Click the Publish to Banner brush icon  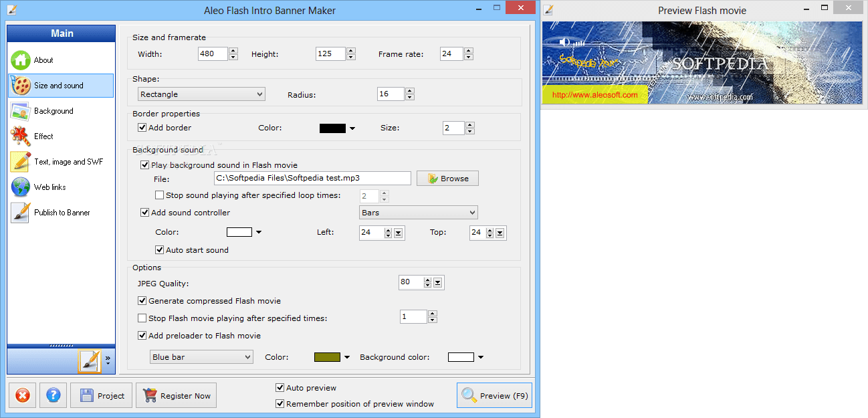pyautogui.click(x=20, y=212)
